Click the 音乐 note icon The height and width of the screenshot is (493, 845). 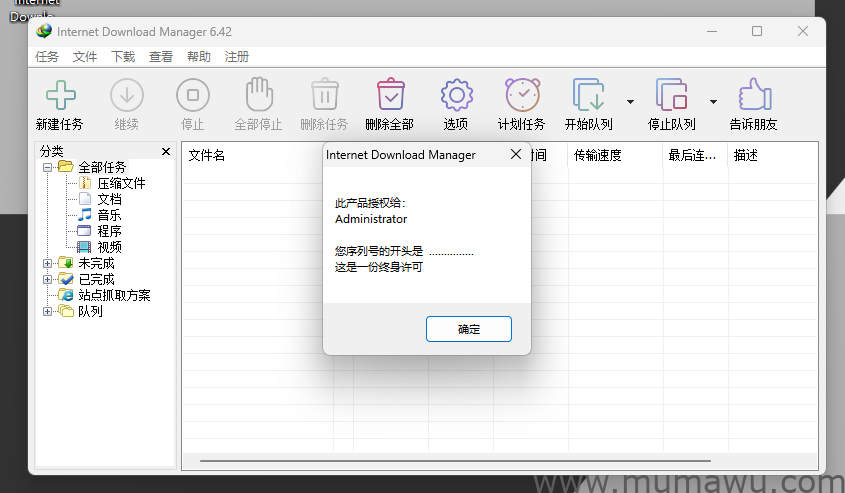pyautogui.click(x=85, y=215)
